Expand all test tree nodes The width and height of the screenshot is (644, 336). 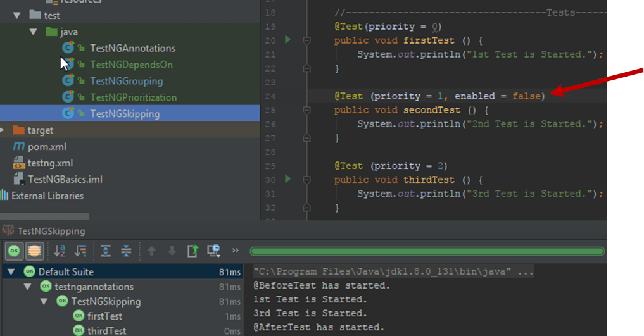pos(106,251)
